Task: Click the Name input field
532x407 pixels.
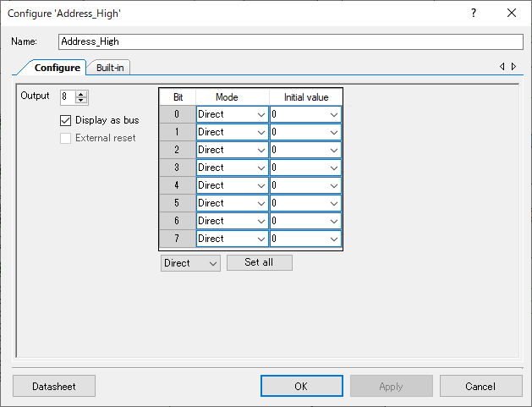Action: pos(291,41)
